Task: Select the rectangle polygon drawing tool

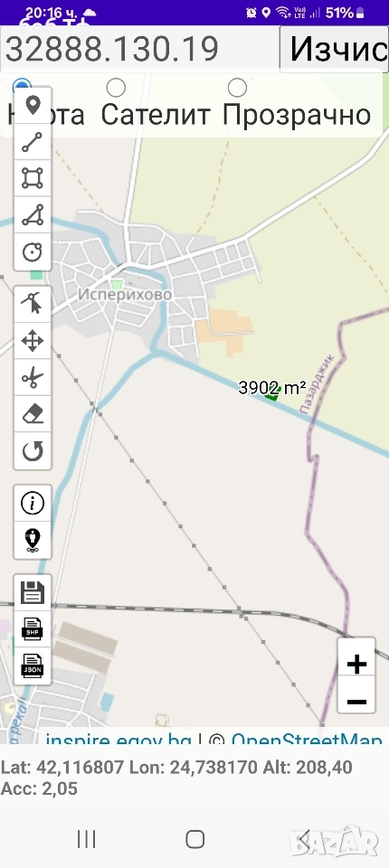Action: (x=33, y=178)
